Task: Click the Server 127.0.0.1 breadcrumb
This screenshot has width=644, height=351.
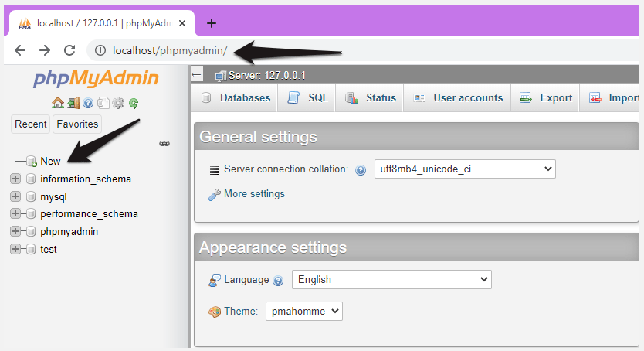Action: pos(266,76)
